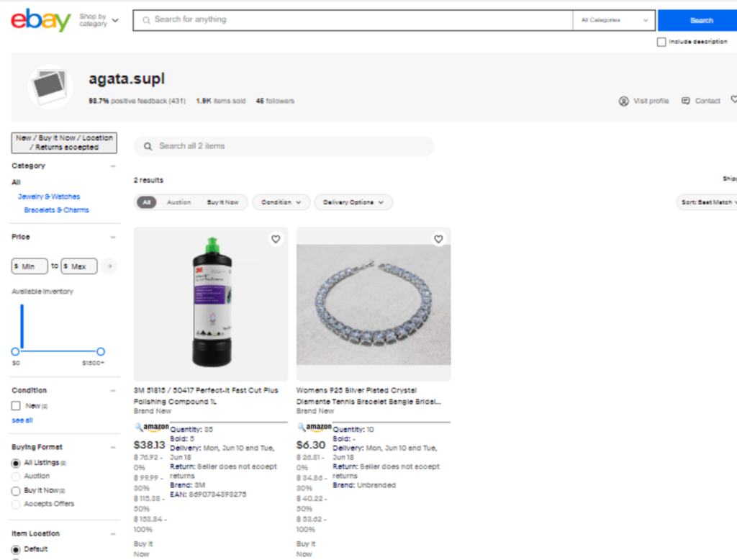737x560 pixels.
Task: Click the $6.30 price
Action: click(311, 445)
